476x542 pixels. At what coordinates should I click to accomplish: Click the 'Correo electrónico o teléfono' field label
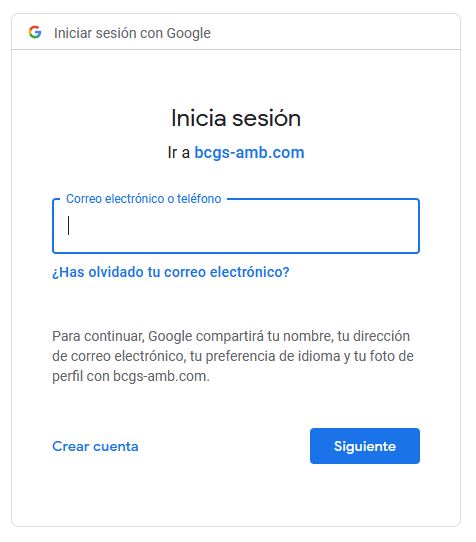point(143,199)
